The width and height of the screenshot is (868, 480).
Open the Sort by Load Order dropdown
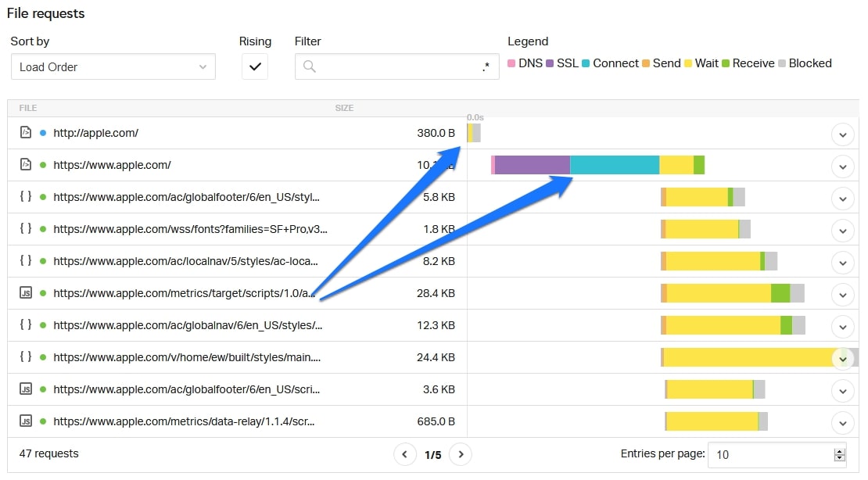tap(113, 67)
